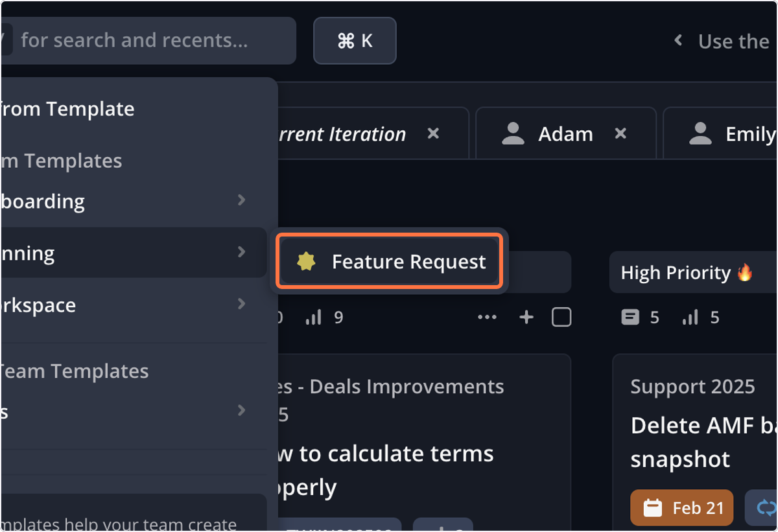This screenshot has height=532, width=778.
Task: Select the Emily filter tab
Action: pyautogui.click(x=721, y=133)
